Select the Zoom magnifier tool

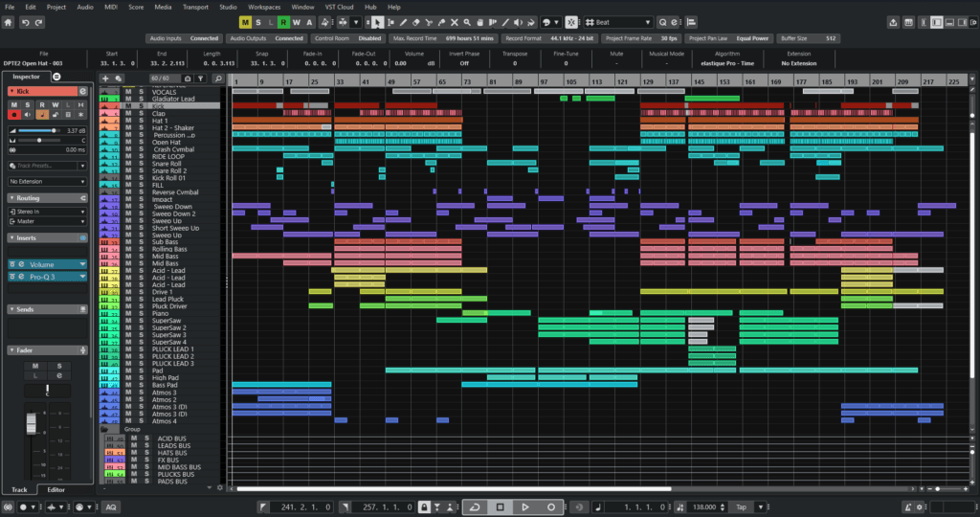tap(467, 23)
